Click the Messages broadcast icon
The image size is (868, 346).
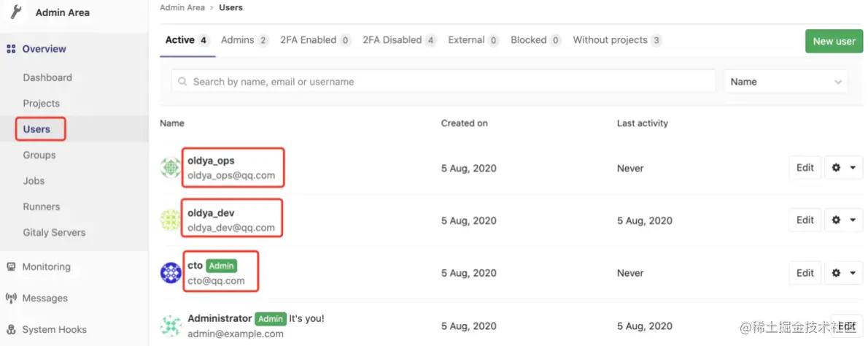11,299
